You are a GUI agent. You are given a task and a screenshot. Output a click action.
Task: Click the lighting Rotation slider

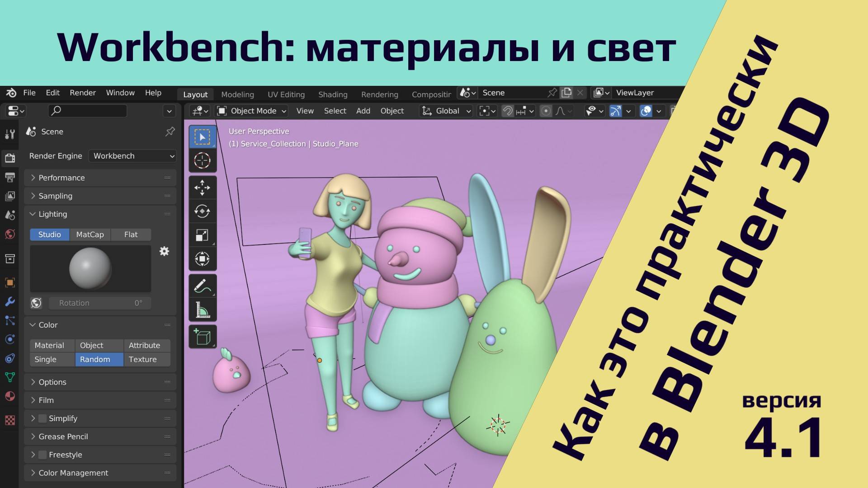click(x=99, y=303)
